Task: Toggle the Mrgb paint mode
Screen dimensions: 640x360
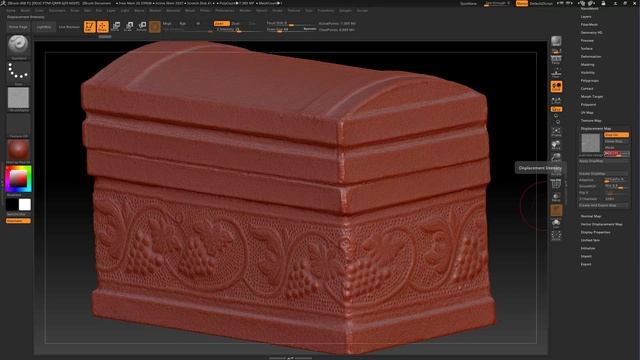Action: [167, 24]
